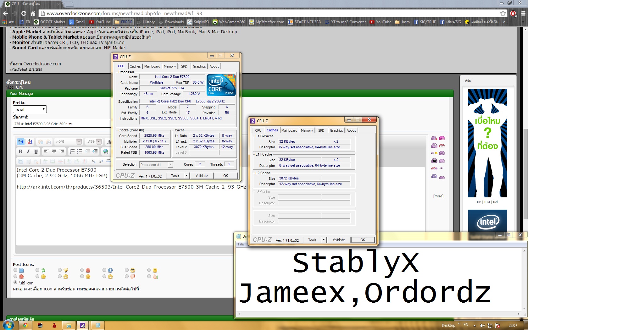The width and height of the screenshot is (644, 330).
Task: Apply bold formatting in the message editor
Action: 20,151
